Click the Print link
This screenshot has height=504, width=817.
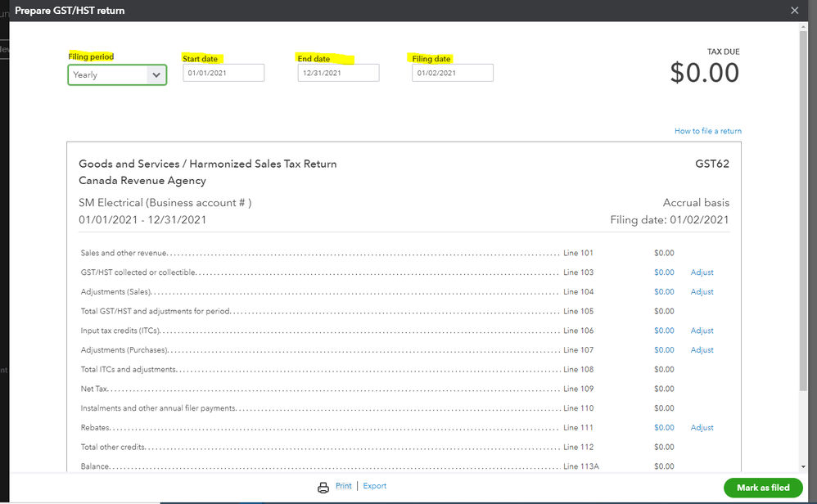(x=343, y=486)
